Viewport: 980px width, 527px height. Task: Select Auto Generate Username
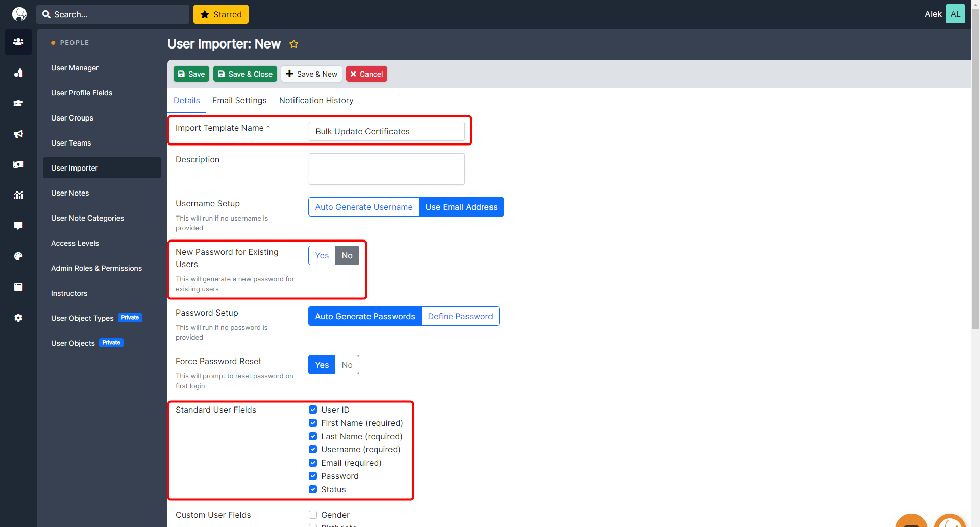point(364,207)
